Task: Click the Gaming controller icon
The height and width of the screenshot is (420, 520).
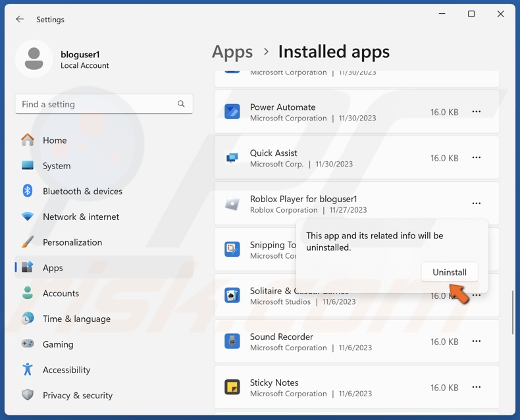Action: [28, 344]
